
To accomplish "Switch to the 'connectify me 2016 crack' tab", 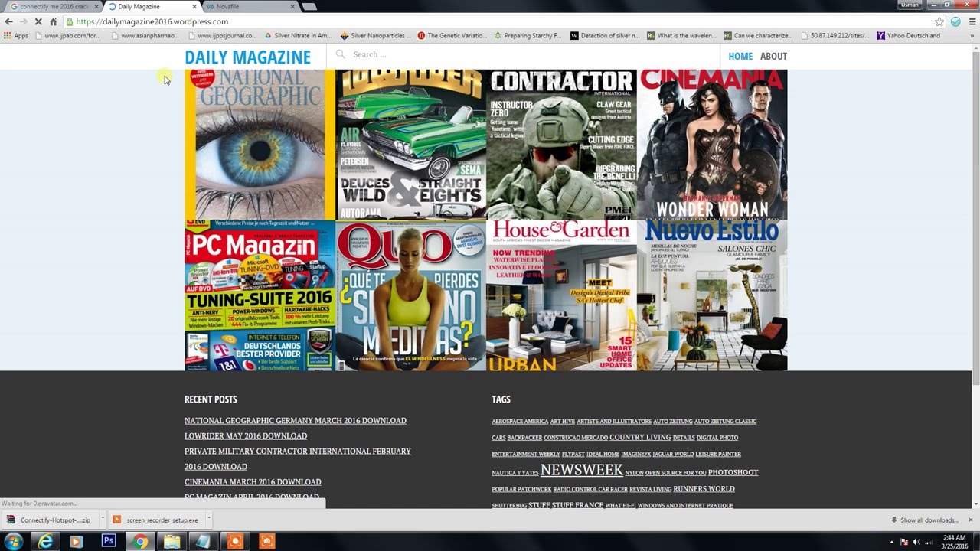I will click(x=53, y=6).
